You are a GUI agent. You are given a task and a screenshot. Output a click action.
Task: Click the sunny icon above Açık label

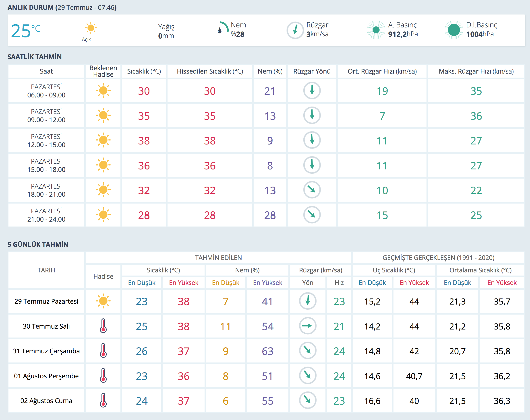pos(91,28)
